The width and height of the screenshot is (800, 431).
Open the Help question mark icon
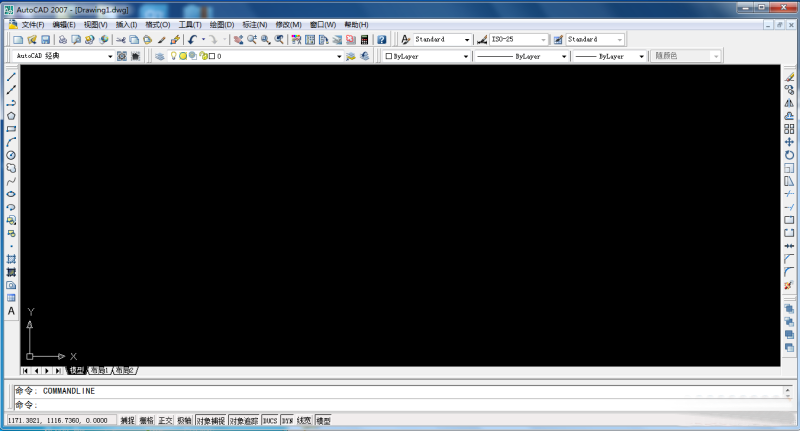[x=382, y=39]
